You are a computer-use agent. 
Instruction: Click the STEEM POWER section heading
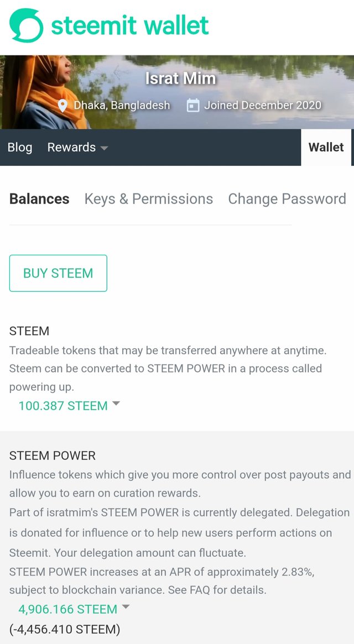coord(53,455)
